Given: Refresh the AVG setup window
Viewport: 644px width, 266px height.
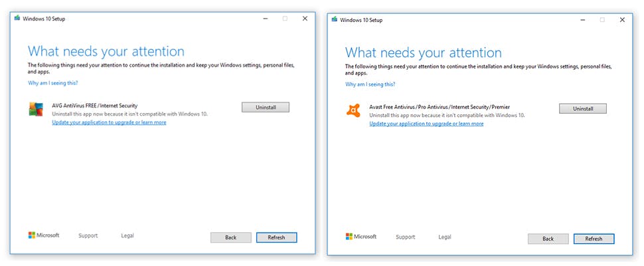Looking at the screenshot, I should (x=276, y=237).
